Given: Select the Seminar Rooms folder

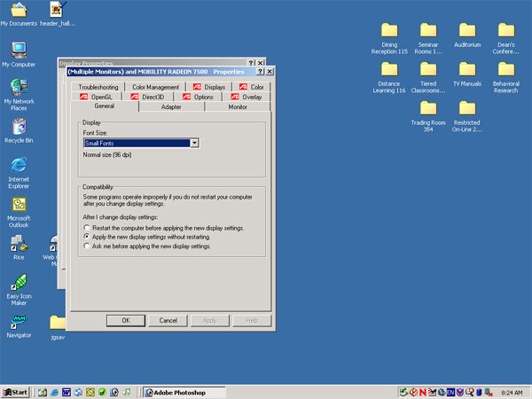Looking at the screenshot, I should click(428, 38).
